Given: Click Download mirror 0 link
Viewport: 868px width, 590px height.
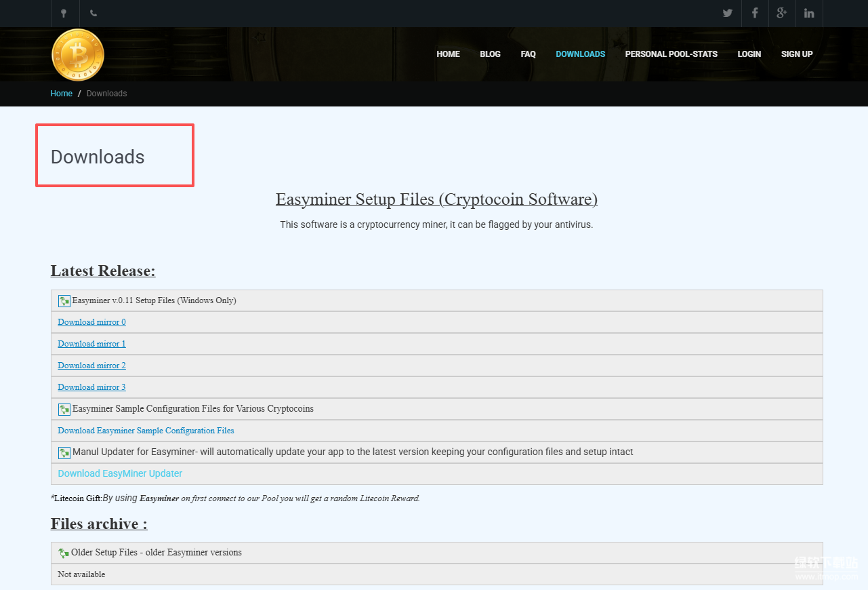Looking at the screenshot, I should 91,322.
